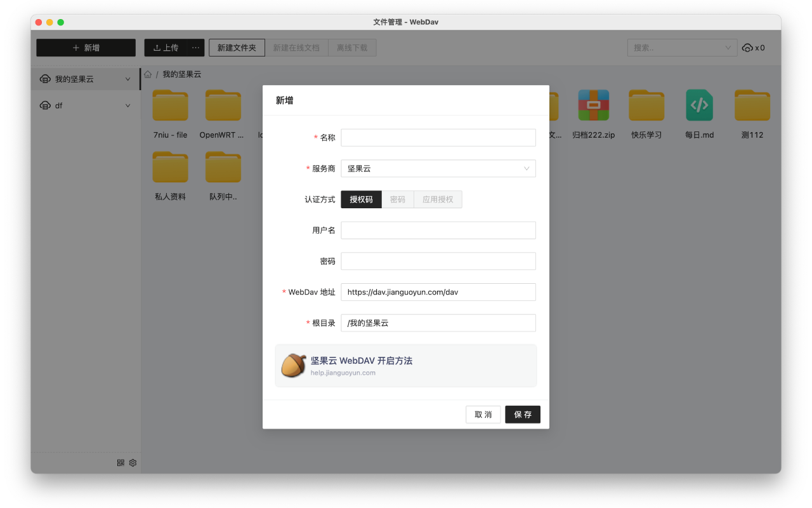Open 坚果云 WebDAV 开启方法 help link
Screen dimensions: 812x508
tap(362, 361)
